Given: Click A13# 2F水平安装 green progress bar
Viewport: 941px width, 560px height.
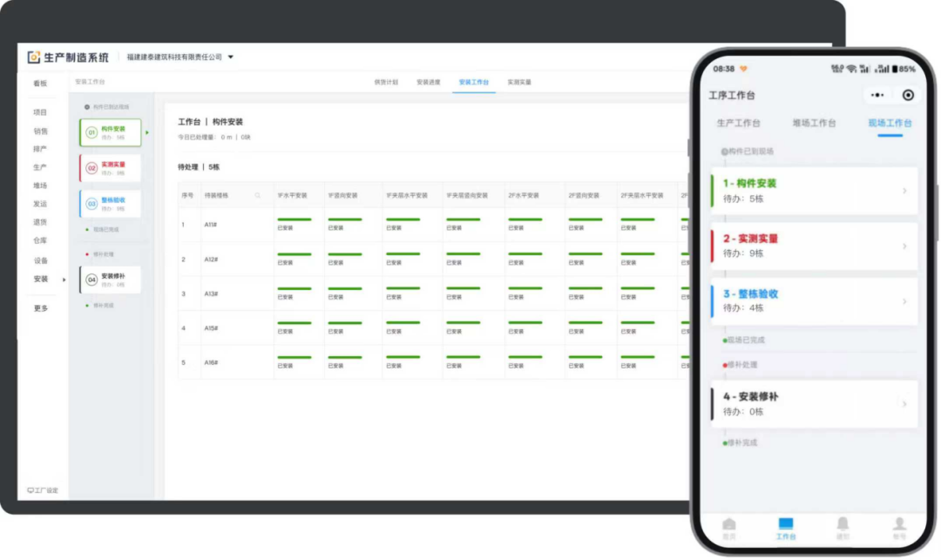Looking at the screenshot, I should point(525,288).
